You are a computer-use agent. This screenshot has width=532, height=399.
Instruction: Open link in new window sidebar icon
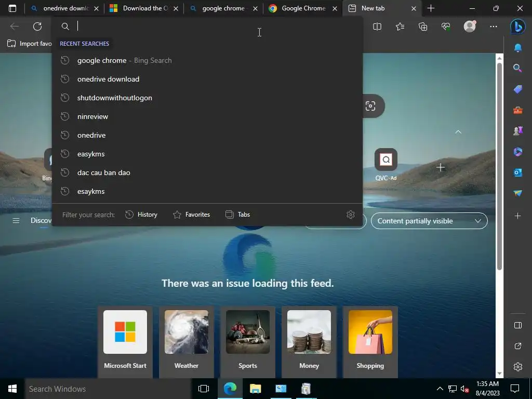[x=518, y=346]
